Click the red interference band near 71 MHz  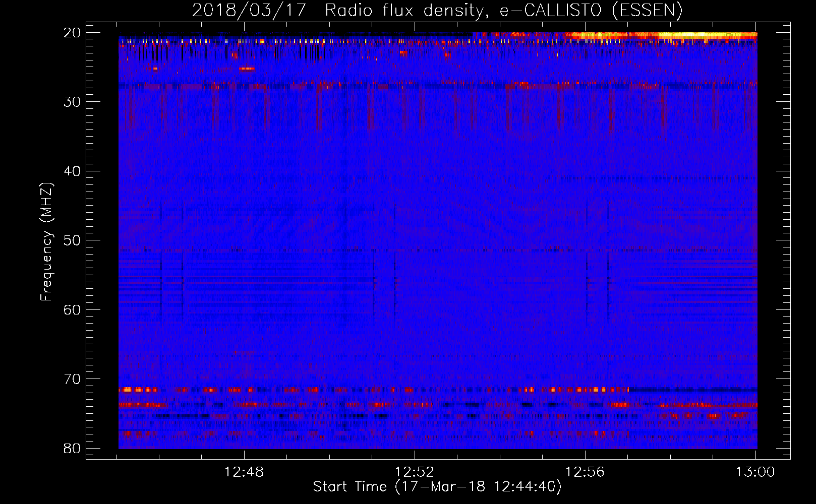coord(373,390)
